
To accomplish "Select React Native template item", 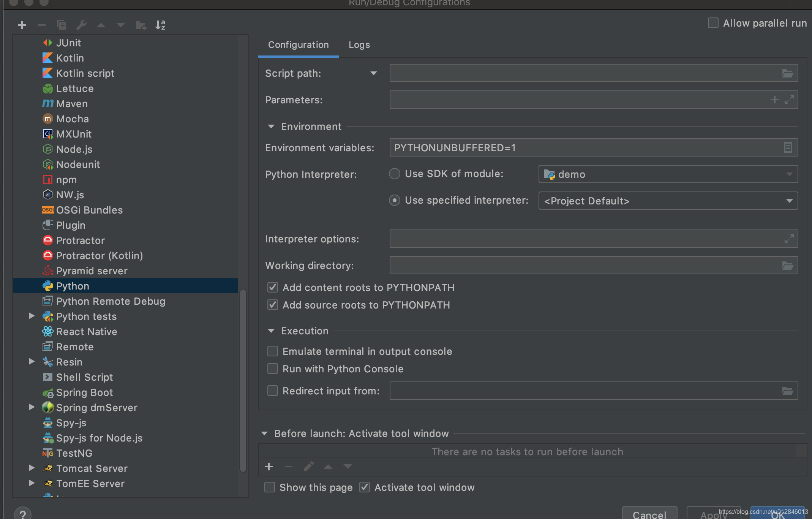I will click(125, 332).
